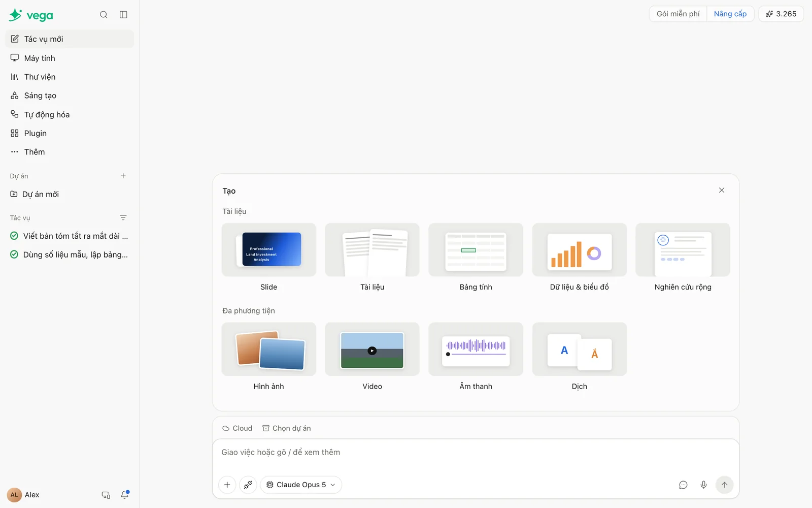Click the Gói miễn phí plan button
The width and height of the screenshot is (812, 508).
678,14
